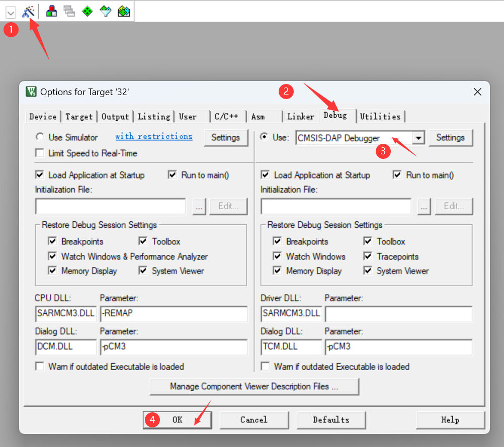Browse for debugger initialization file
Viewport: 504px width, 447px height.
pos(425,206)
